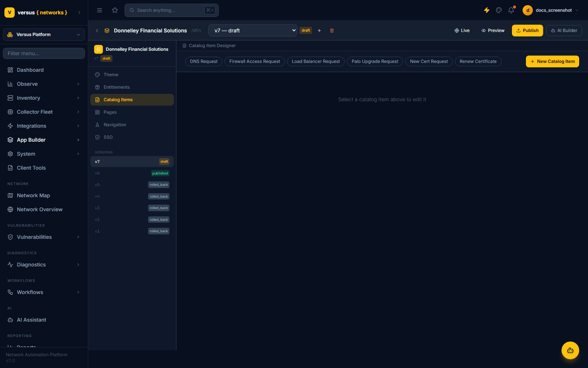Click the New Catalog Item button

click(552, 61)
